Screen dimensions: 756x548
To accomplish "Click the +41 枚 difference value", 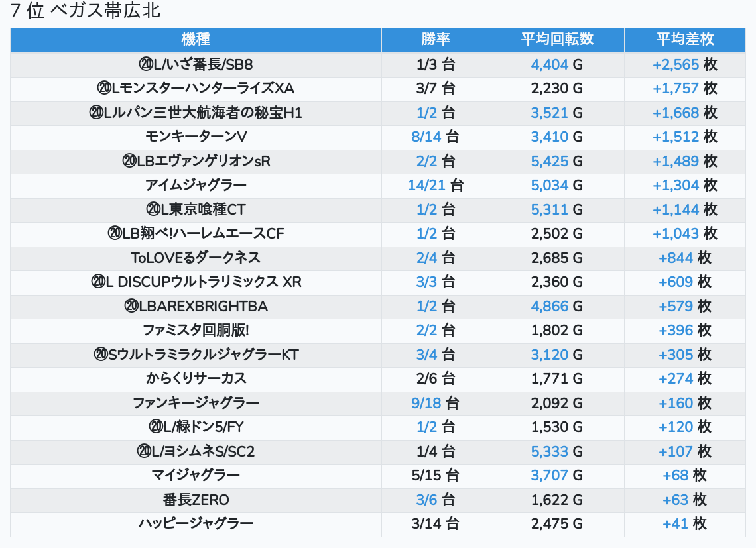I will click(x=684, y=524).
